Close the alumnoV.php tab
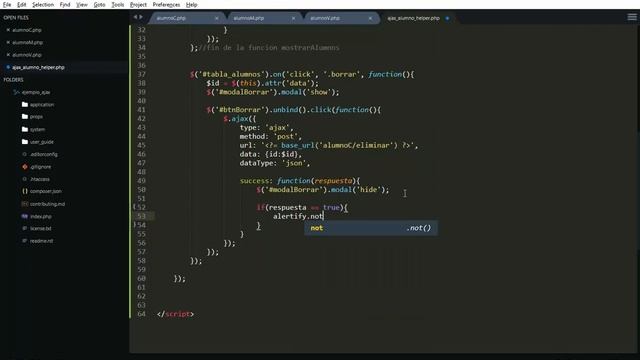Screen dimensions: 640x360 click(x=370, y=18)
